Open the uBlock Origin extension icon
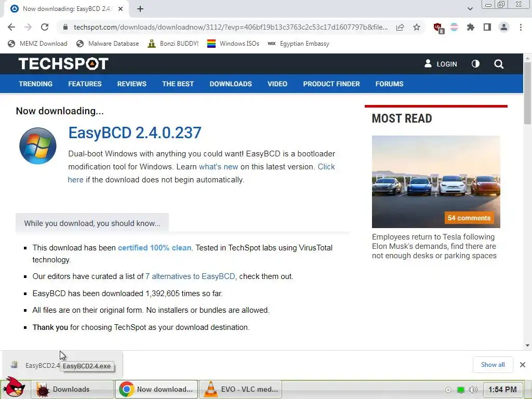This screenshot has width=532, height=399. pos(438,28)
